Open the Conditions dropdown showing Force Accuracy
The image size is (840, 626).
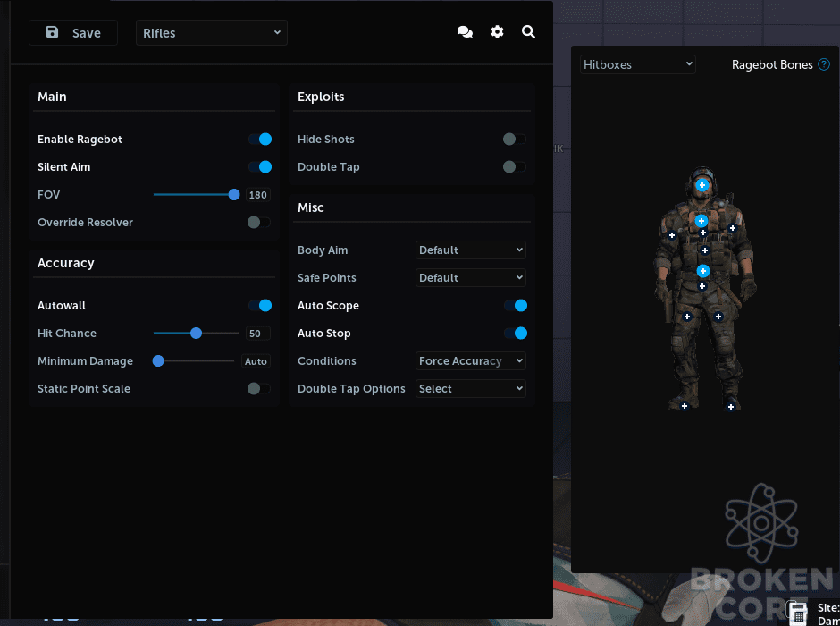(x=471, y=361)
